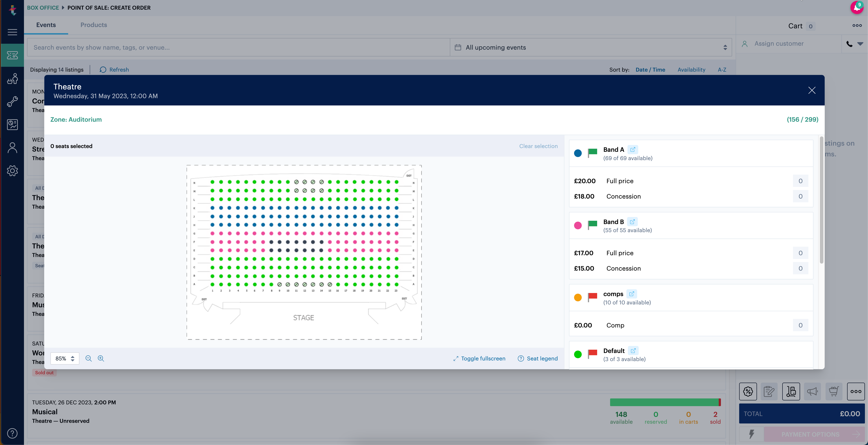Click the lightning quick-pay icon
This screenshot has height=445, width=868.
[751, 434]
